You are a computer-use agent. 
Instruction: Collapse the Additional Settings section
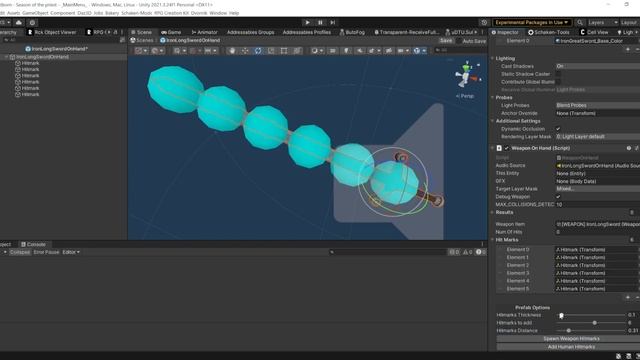click(x=493, y=121)
